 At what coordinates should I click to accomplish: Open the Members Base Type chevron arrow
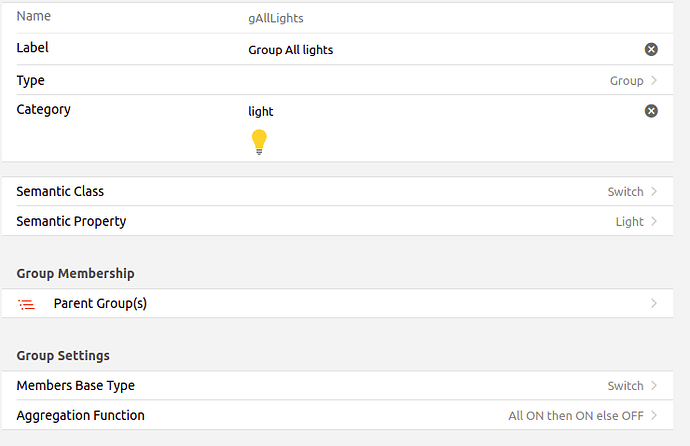(x=654, y=385)
